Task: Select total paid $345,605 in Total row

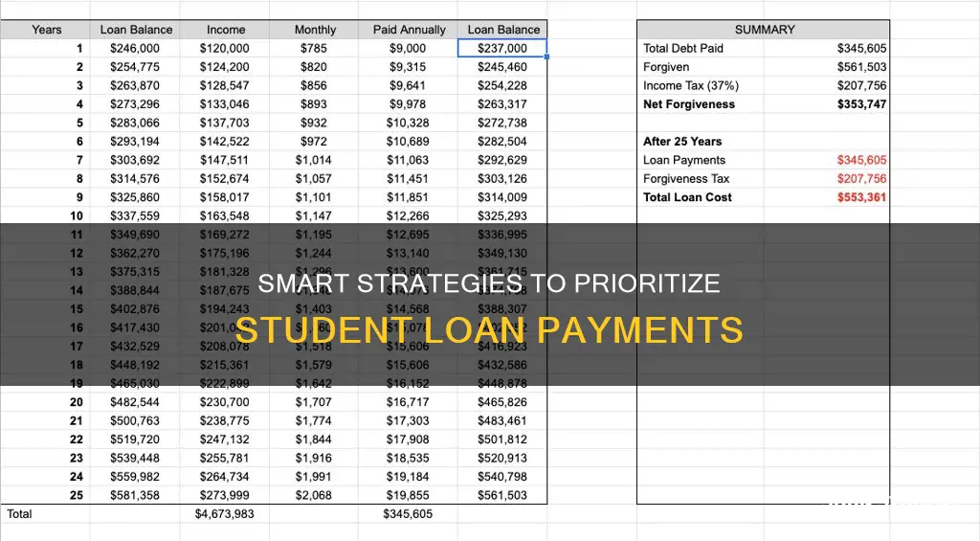Action: [408, 514]
